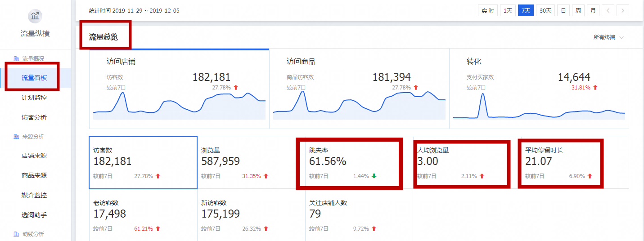Image resolution: width=644 pixels, height=241 pixels.
Task: Click the up arrow in 访问店铺 card
Action: [x=236, y=88]
